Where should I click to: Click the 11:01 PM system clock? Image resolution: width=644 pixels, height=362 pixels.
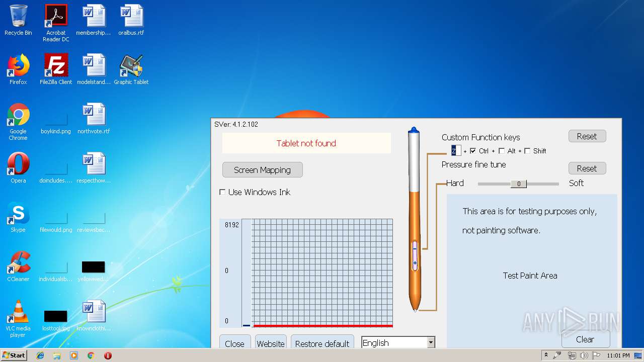[x=618, y=355]
